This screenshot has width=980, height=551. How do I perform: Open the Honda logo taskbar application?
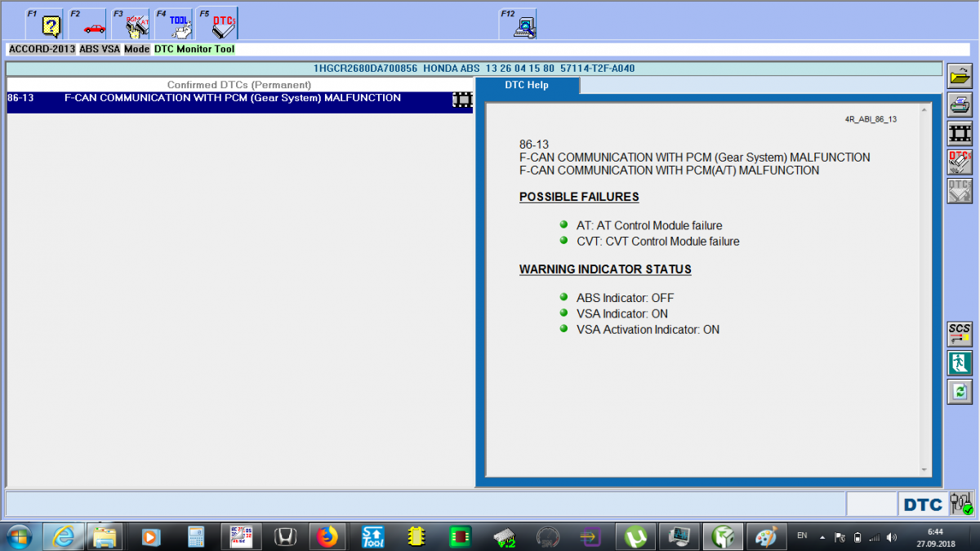284,536
